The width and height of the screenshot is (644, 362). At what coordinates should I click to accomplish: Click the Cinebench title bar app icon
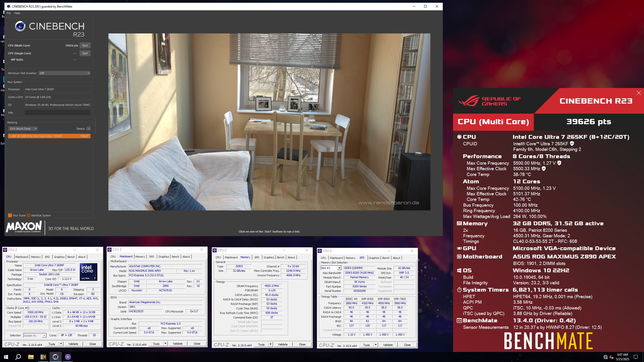pyautogui.click(x=9, y=6)
